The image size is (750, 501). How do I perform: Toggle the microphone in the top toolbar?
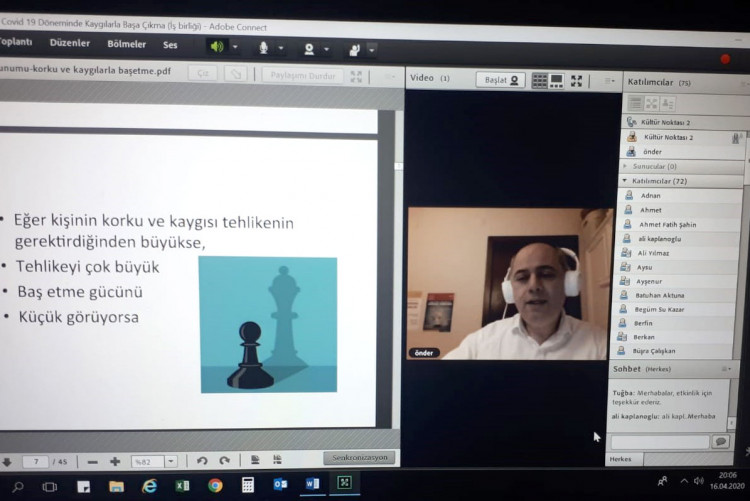264,47
